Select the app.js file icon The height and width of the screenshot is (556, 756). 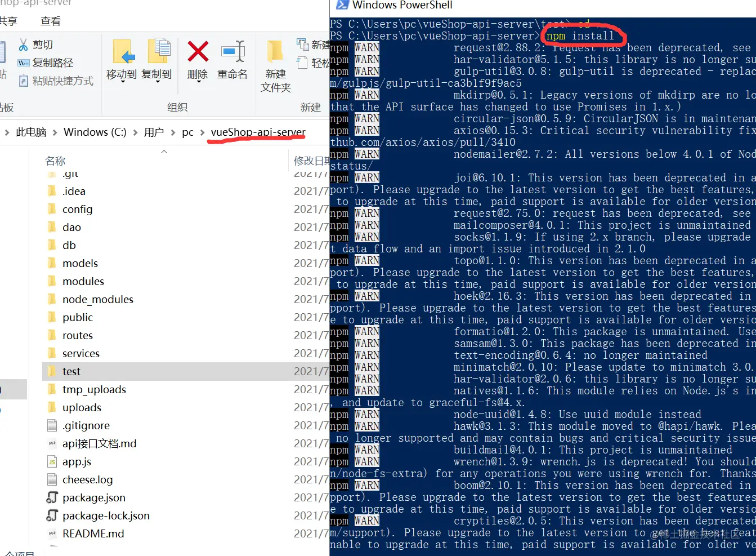pos(52,461)
